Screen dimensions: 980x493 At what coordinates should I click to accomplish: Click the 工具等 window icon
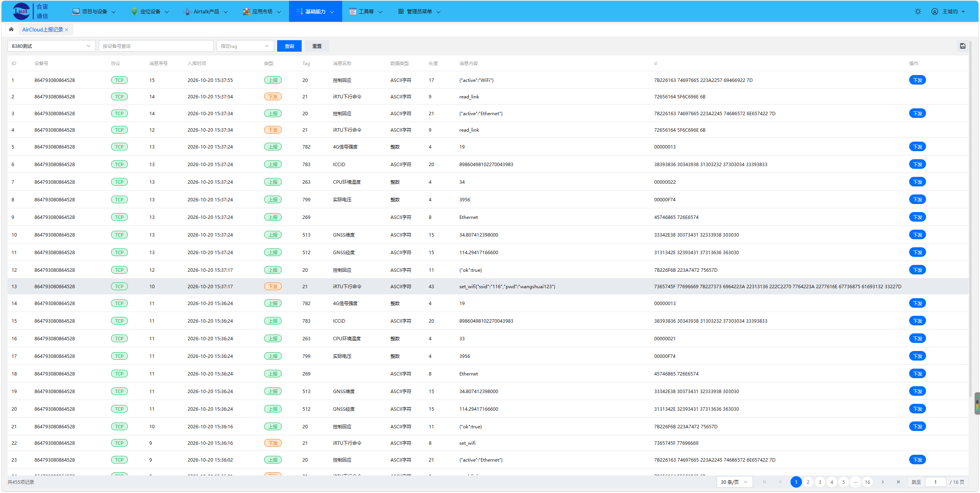353,11
